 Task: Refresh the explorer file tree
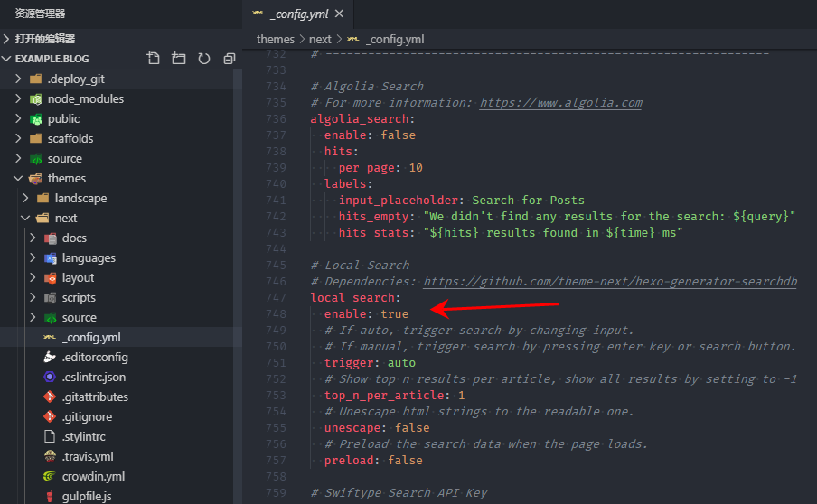pos(204,59)
